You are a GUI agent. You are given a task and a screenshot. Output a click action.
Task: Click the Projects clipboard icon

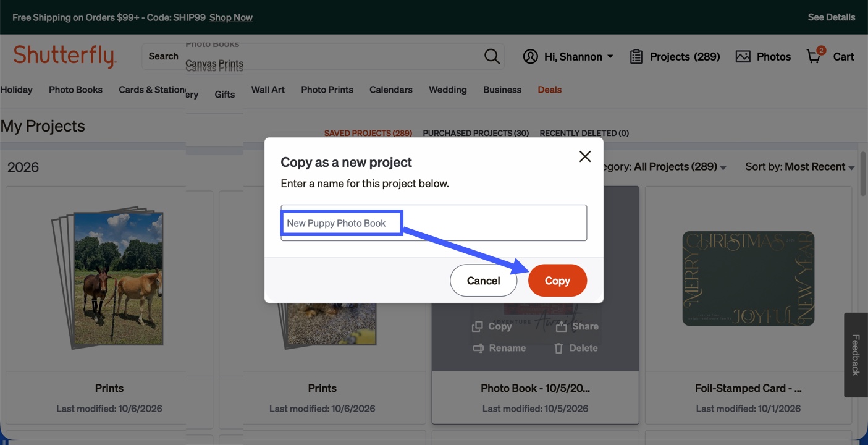pos(636,56)
